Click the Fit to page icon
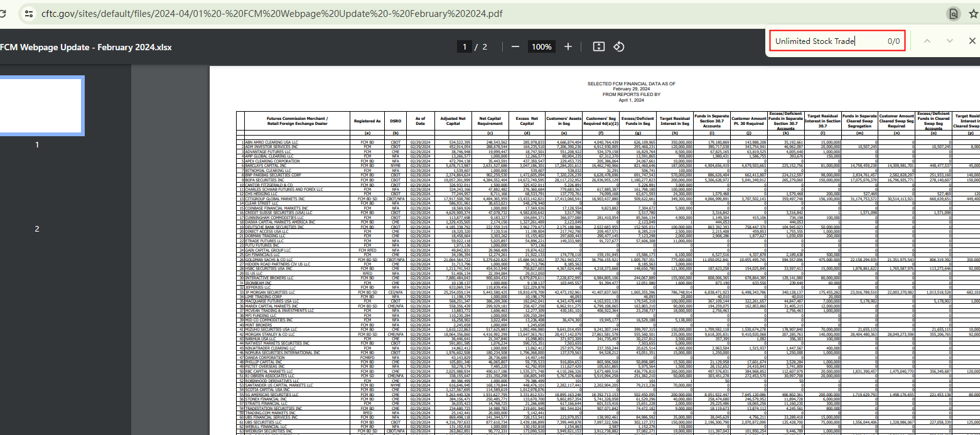Viewport: 980px width, 435px height. coord(598,47)
